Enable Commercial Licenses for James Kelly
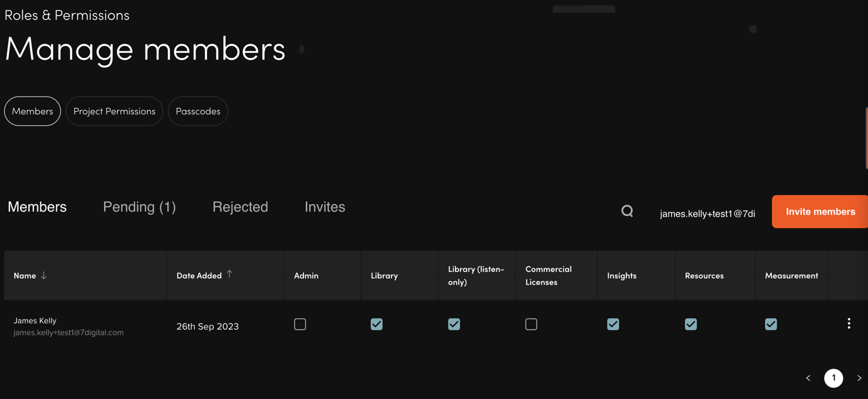The height and width of the screenshot is (399, 868). point(531,324)
